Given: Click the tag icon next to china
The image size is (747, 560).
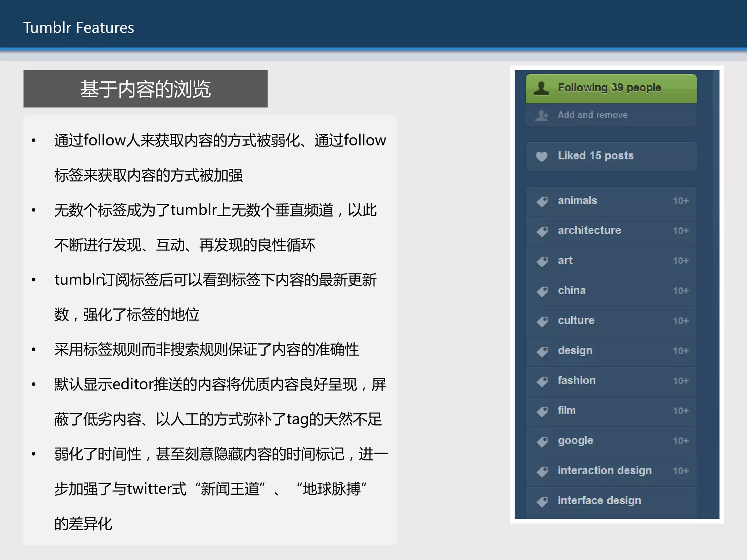Looking at the screenshot, I should pos(542,291).
